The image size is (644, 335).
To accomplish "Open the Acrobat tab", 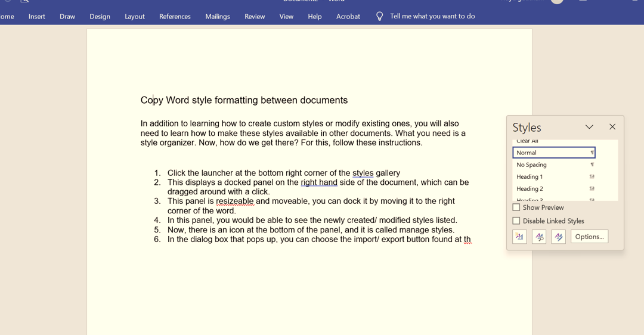I will click(348, 17).
